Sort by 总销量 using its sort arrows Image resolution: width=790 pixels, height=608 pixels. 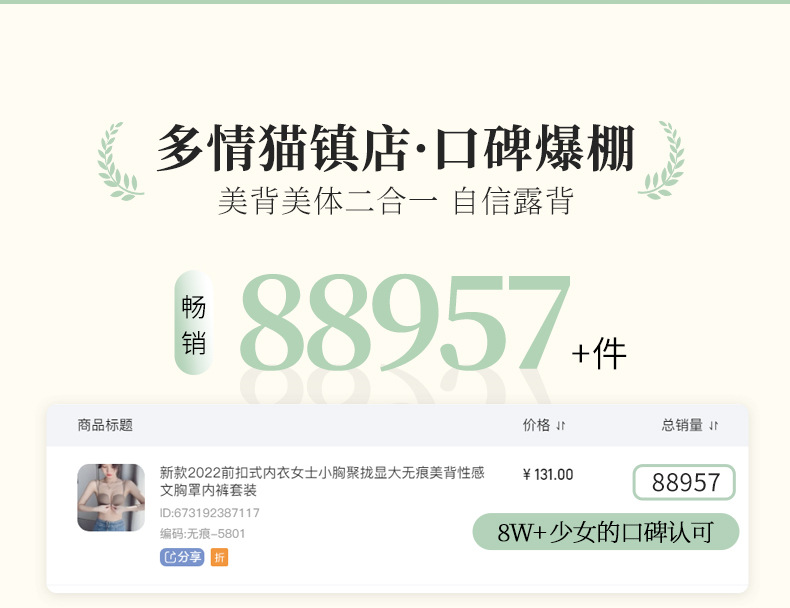coord(713,426)
